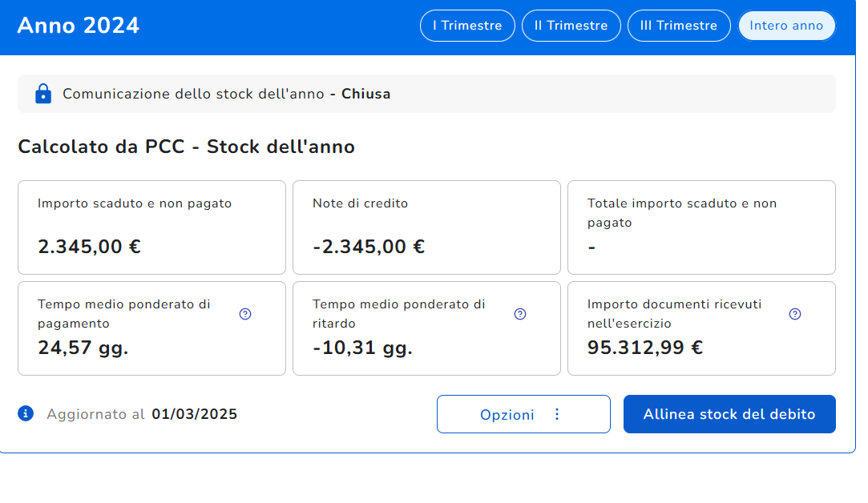Show help for Importo documenti ricevuti nell'esercizio
The image size is (868, 503).
click(x=795, y=314)
